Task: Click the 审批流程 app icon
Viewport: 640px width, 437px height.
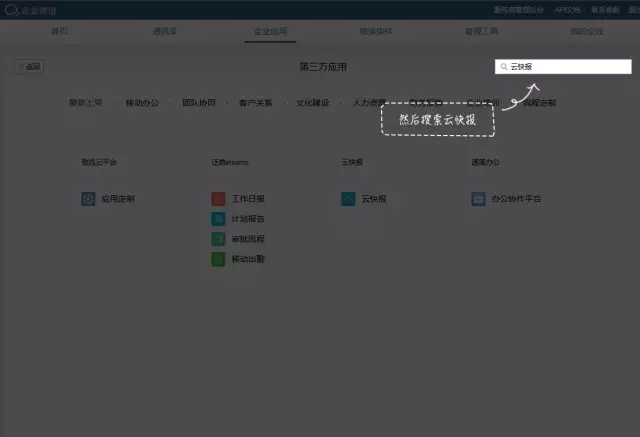Action: (218, 239)
